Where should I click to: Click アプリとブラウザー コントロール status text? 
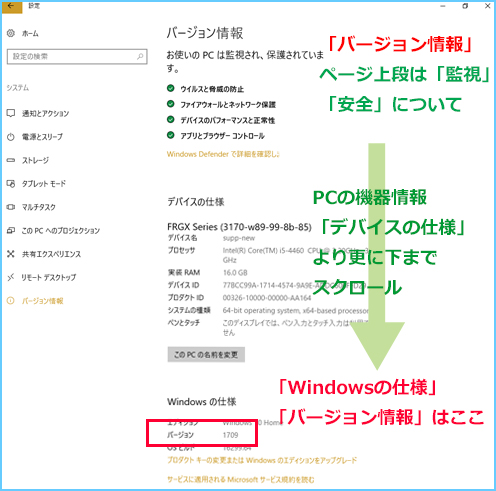pyautogui.click(x=222, y=136)
